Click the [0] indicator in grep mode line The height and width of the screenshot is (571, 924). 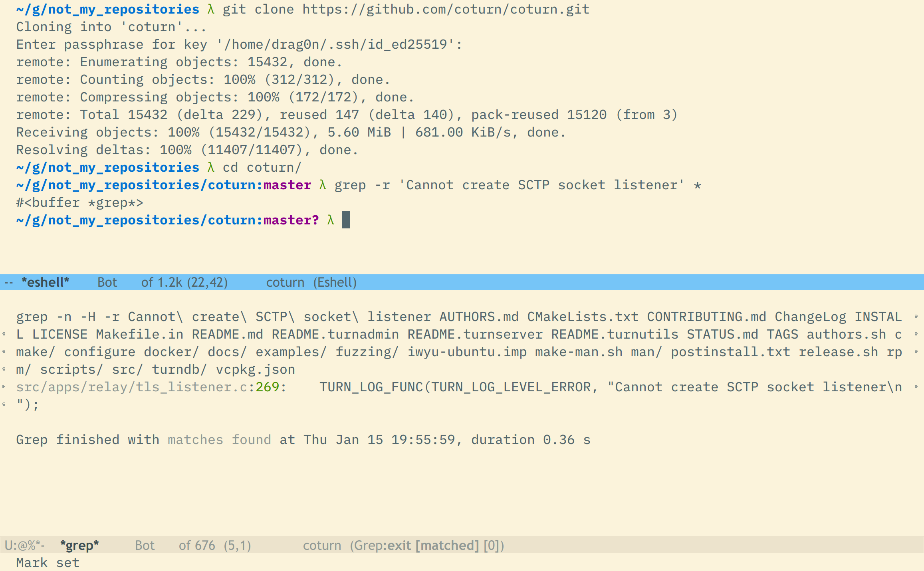pos(491,545)
